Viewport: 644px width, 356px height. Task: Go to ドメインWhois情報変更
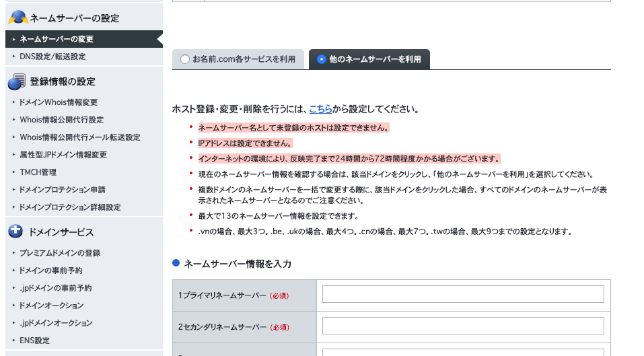coord(59,102)
